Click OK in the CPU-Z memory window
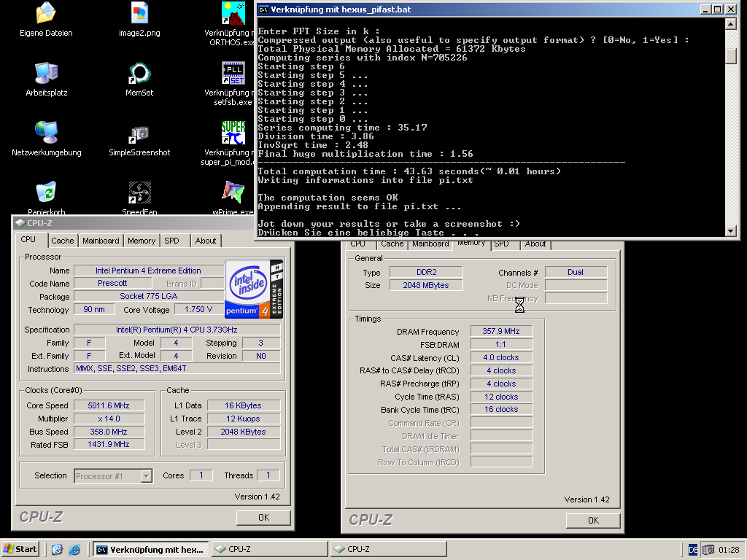 click(x=593, y=521)
